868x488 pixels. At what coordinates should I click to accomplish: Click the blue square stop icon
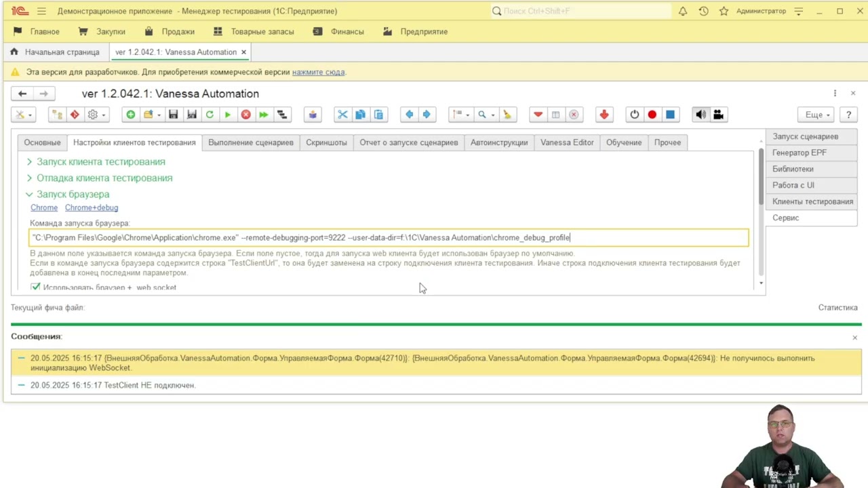[670, 115]
